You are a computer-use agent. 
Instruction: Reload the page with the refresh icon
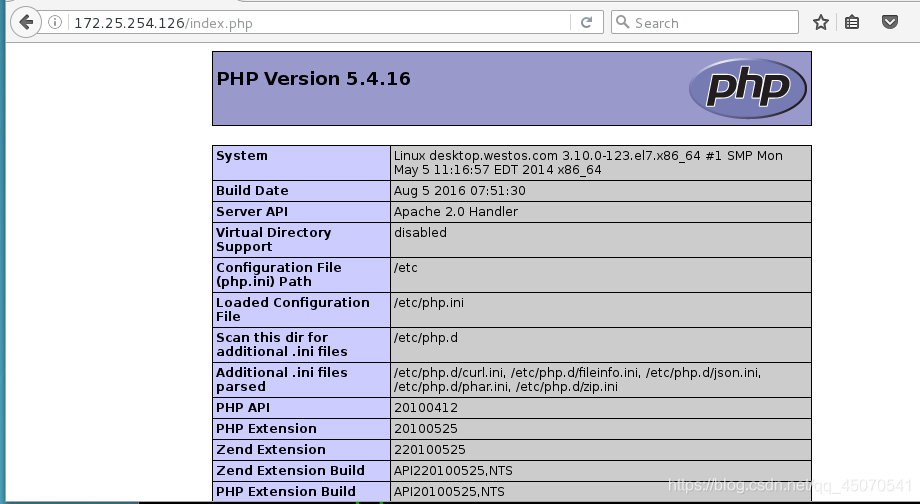tap(586, 22)
